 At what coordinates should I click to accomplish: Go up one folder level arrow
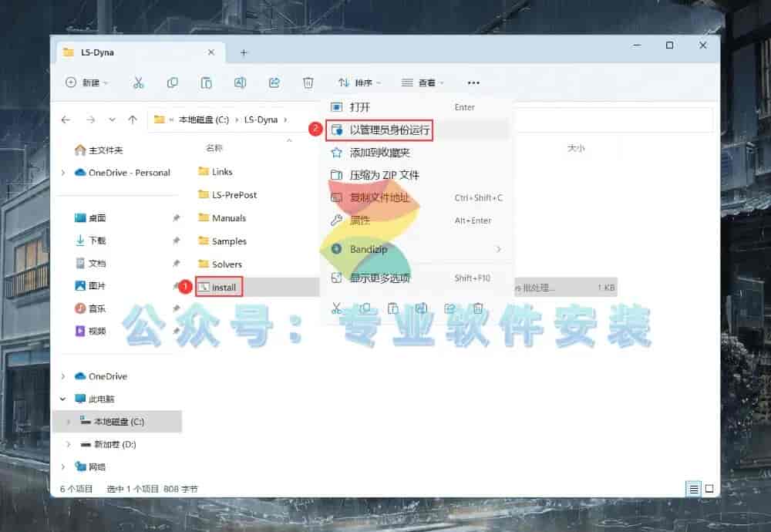(x=133, y=120)
